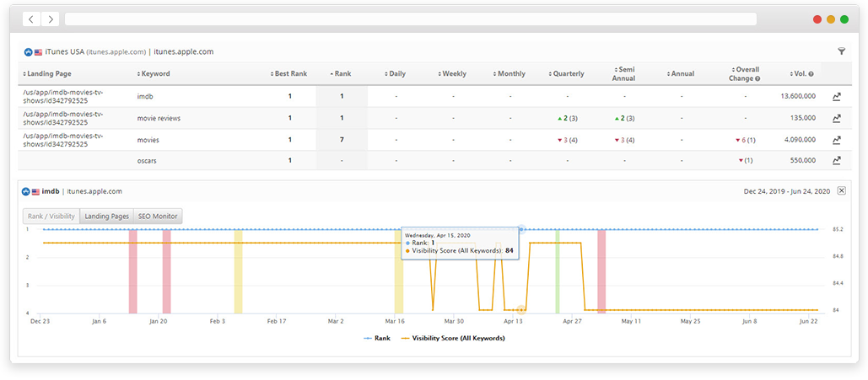Viewport: 868px width, 380px height.
Task: Close the imdb chart panel
Action: pyautogui.click(x=841, y=191)
